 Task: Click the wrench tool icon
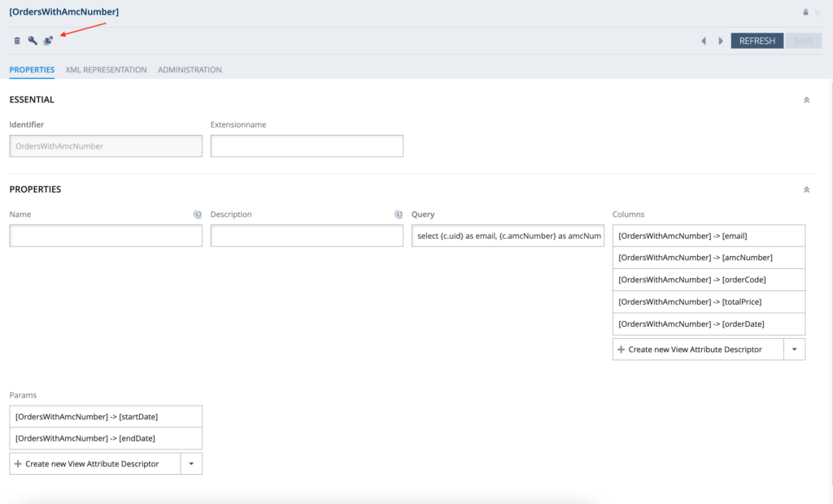pos(33,41)
